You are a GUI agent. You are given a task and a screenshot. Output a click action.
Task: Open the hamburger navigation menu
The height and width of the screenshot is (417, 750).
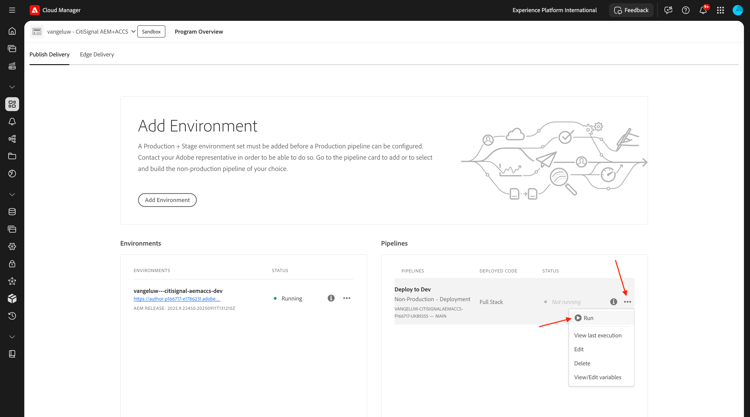pos(12,10)
